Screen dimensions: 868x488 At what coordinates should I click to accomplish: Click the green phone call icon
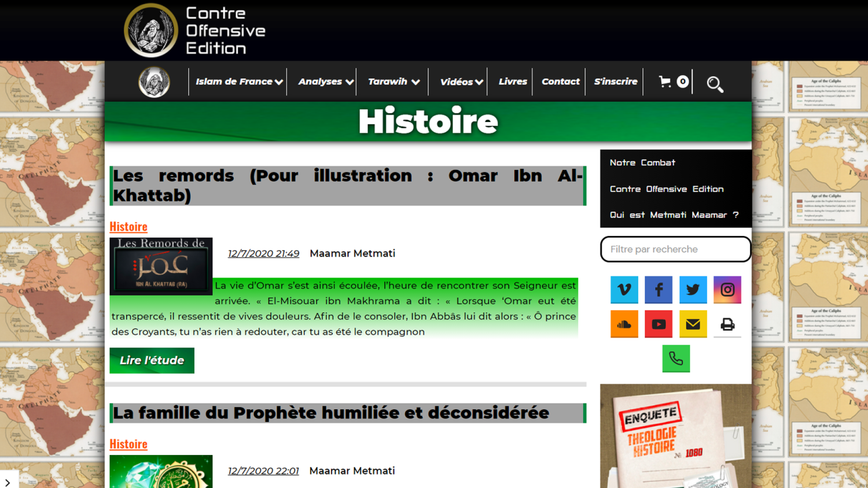click(676, 358)
